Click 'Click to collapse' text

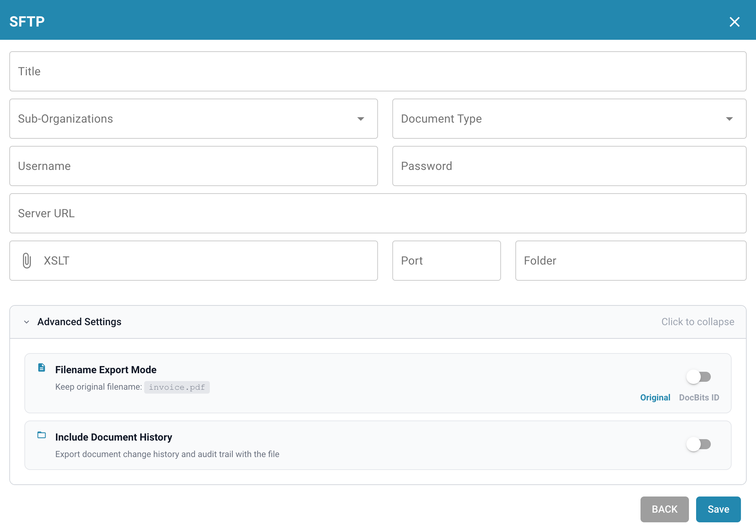coord(698,322)
